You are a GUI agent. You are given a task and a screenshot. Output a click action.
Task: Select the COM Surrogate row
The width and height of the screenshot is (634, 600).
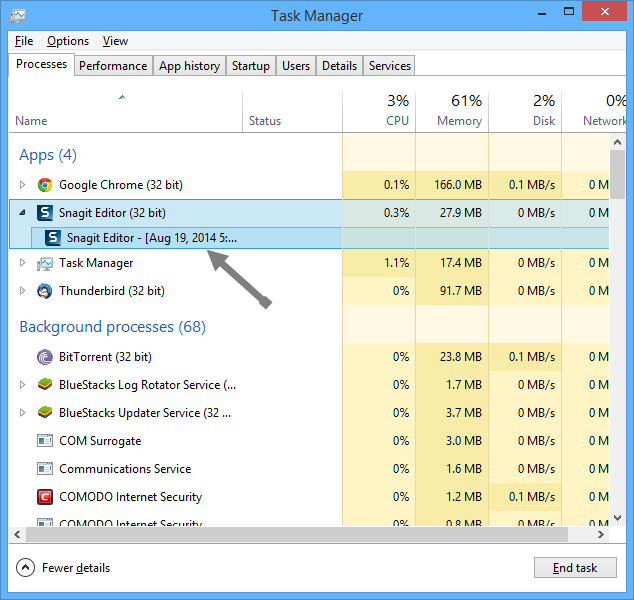point(309,440)
